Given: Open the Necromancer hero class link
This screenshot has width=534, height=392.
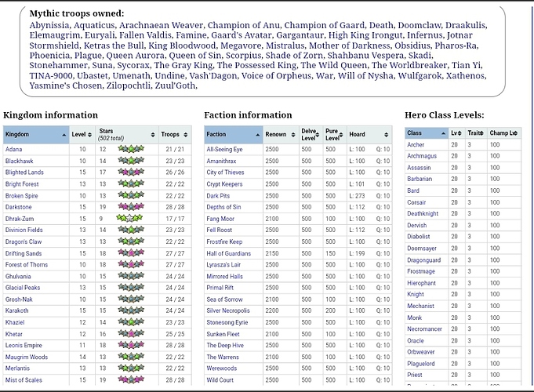Looking at the screenshot, I should tap(424, 328).
